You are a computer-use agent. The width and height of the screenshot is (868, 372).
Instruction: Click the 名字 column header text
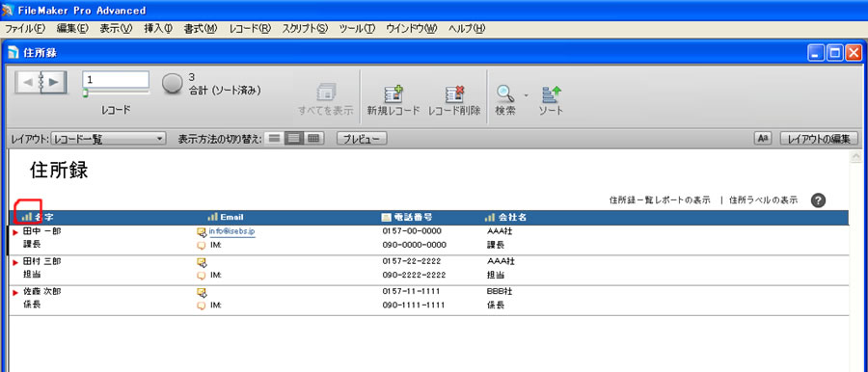(x=44, y=217)
